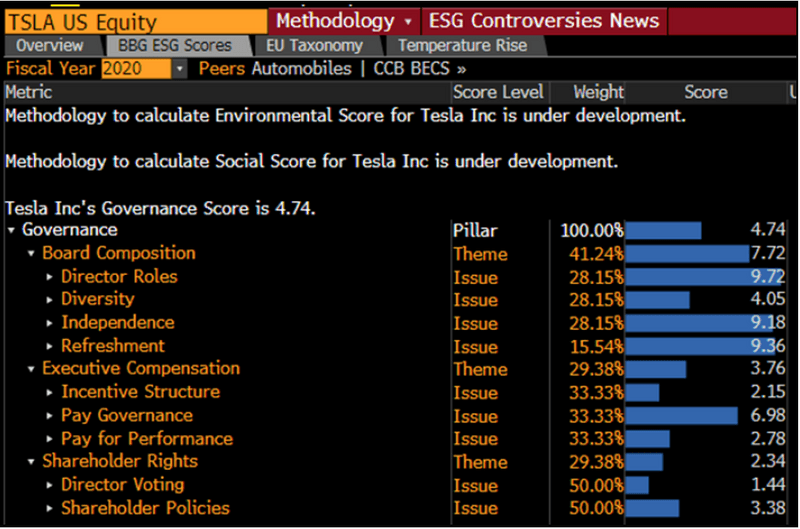Select the BBG ESG Scores tab
Image resolution: width=800 pixels, height=529 pixels.
[x=175, y=45]
